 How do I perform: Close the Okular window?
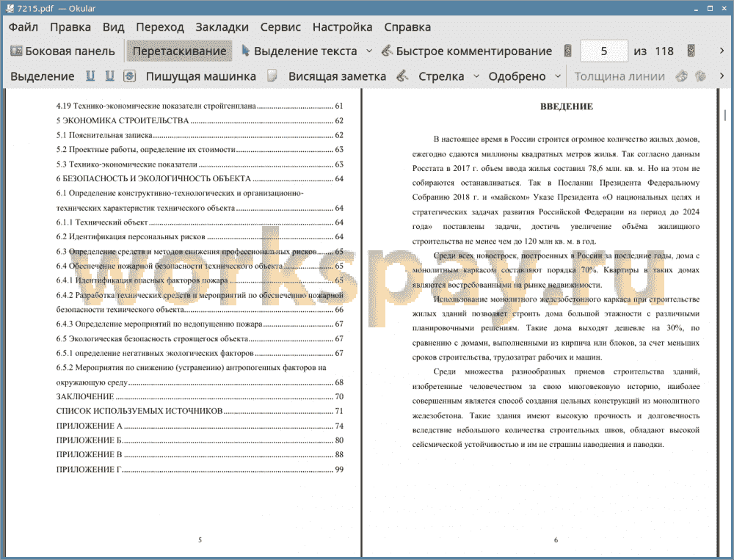[723, 8]
